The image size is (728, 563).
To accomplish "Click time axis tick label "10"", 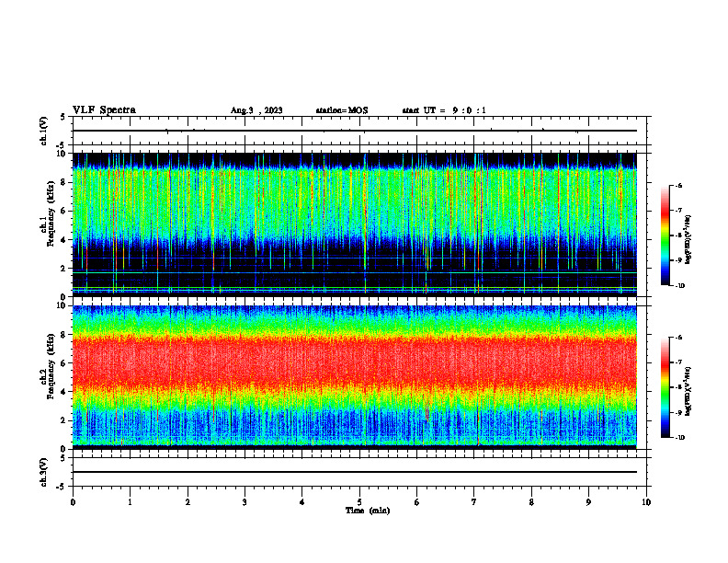I will pos(646,502).
